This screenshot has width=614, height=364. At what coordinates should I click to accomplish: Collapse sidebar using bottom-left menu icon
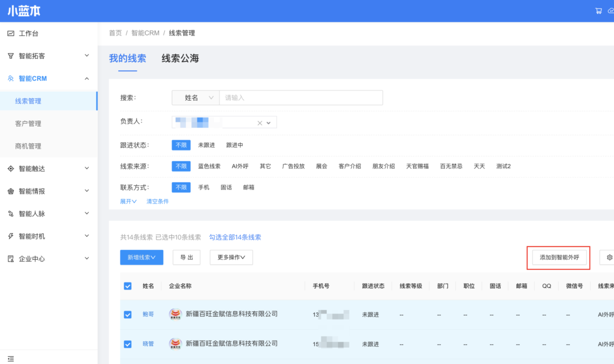pyautogui.click(x=11, y=358)
